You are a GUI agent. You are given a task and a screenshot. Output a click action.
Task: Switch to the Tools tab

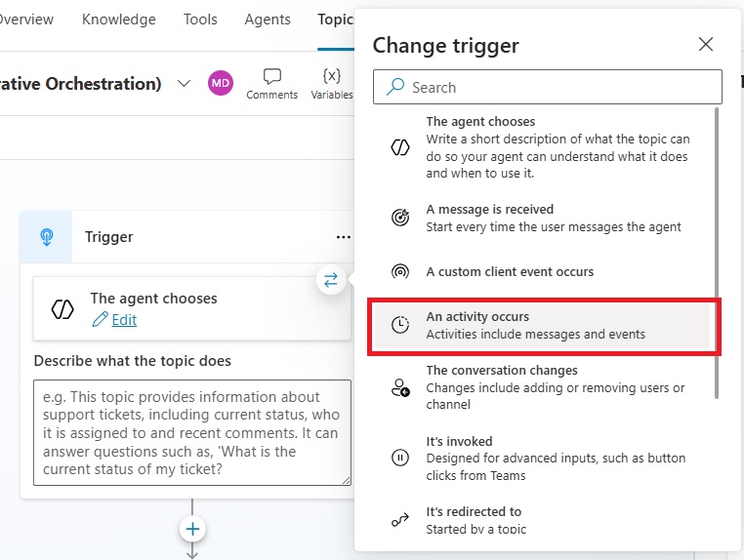tap(200, 20)
